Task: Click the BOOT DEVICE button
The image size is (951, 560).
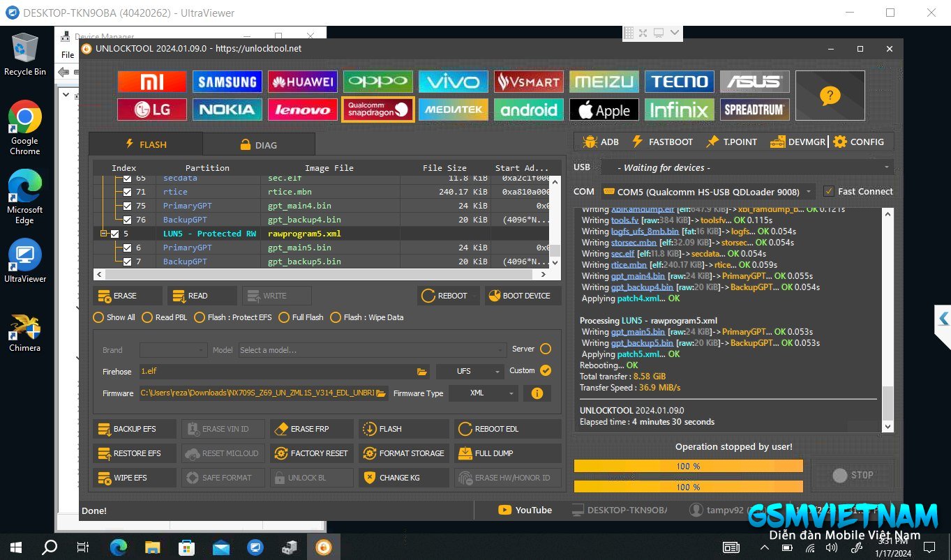Action: (523, 296)
